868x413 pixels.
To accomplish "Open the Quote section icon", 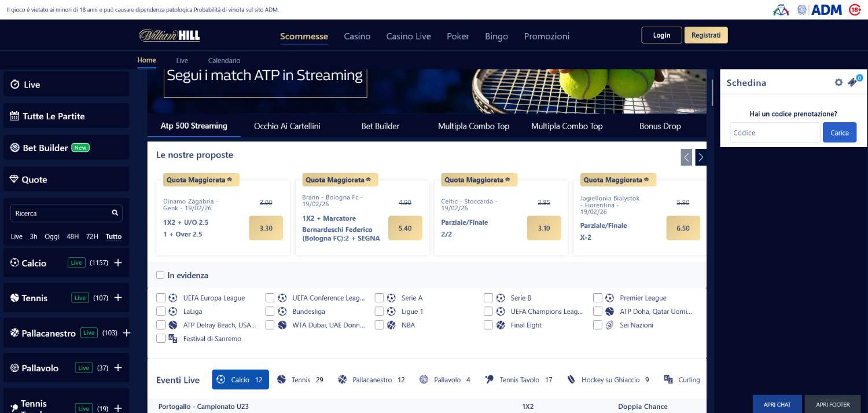I will 16,180.
